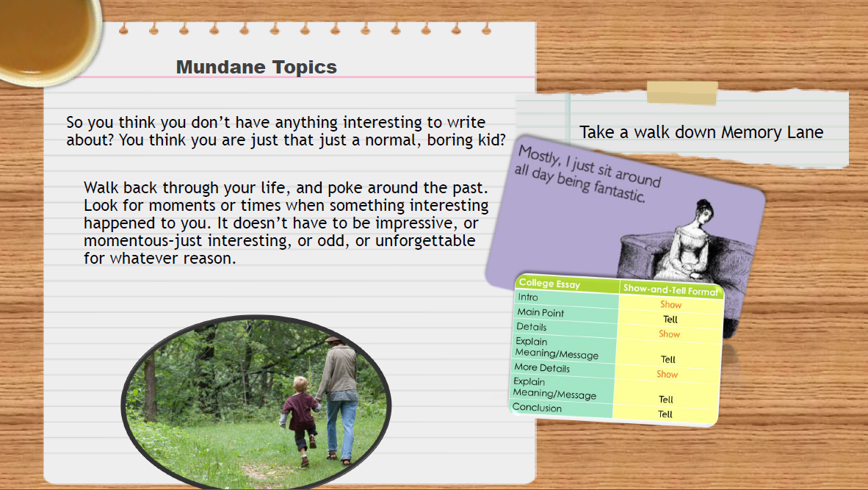Click paragraph starting 'So you think you don't'

click(x=286, y=131)
